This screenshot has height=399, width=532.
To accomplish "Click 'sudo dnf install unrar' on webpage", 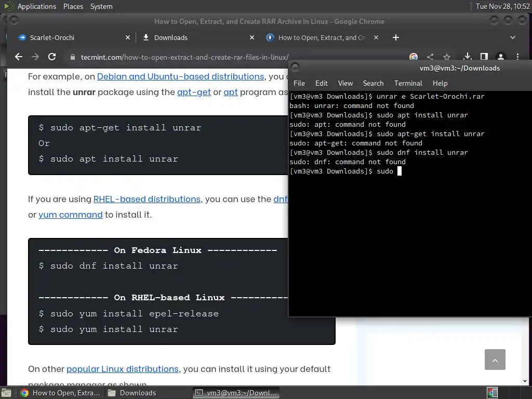I will point(108,265).
